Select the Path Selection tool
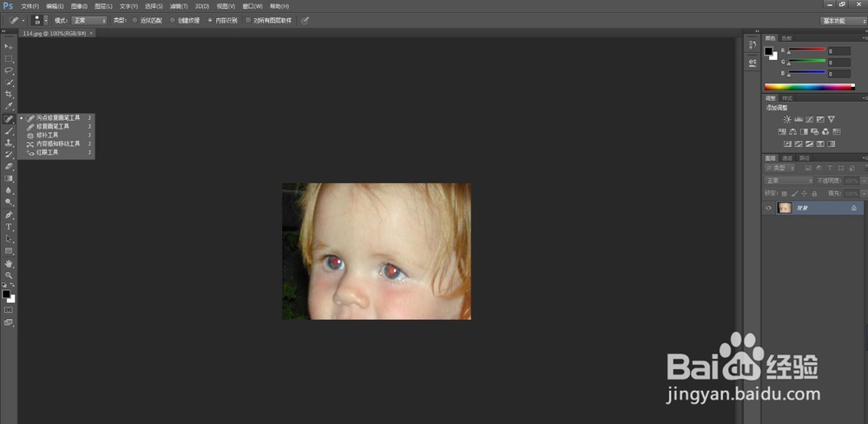The image size is (868, 424). pyautogui.click(x=9, y=239)
